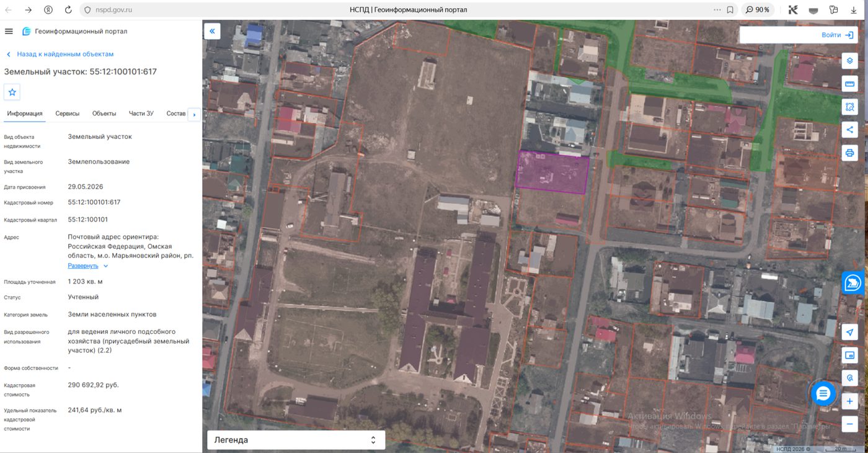Select the ruler measurement tool

pos(849,84)
